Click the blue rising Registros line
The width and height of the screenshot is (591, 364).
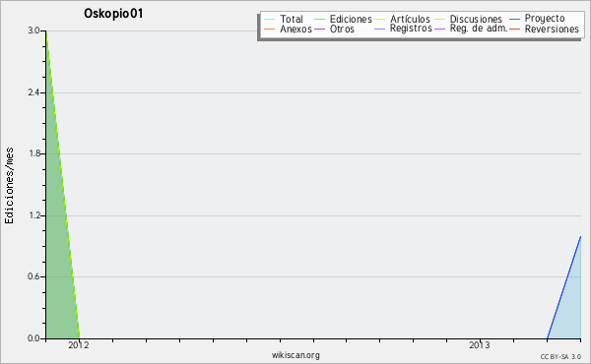563,287
